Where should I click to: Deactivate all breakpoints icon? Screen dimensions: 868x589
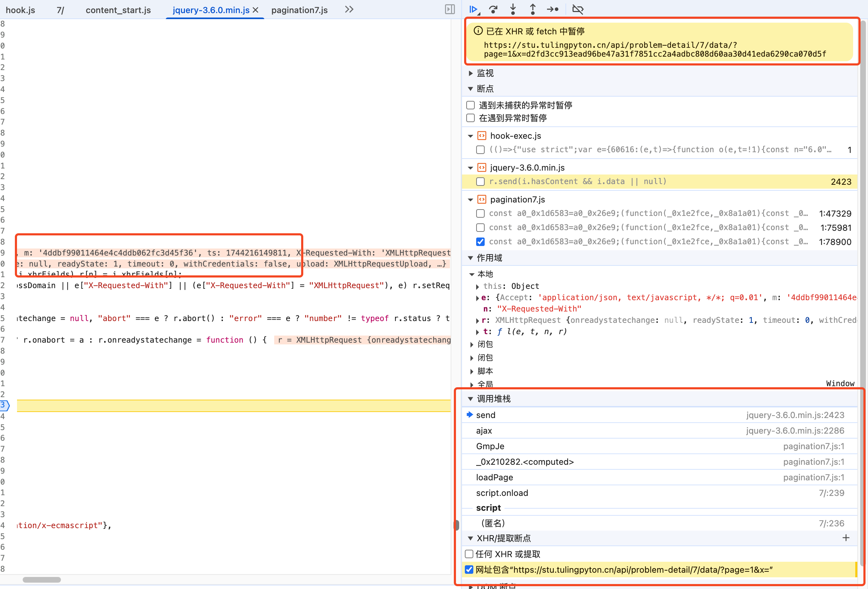(578, 9)
